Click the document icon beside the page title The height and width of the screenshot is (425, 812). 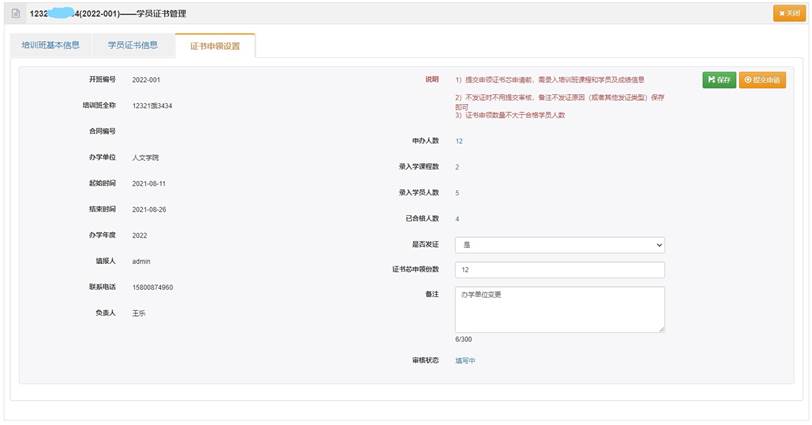pyautogui.click(x=15, y=14)
